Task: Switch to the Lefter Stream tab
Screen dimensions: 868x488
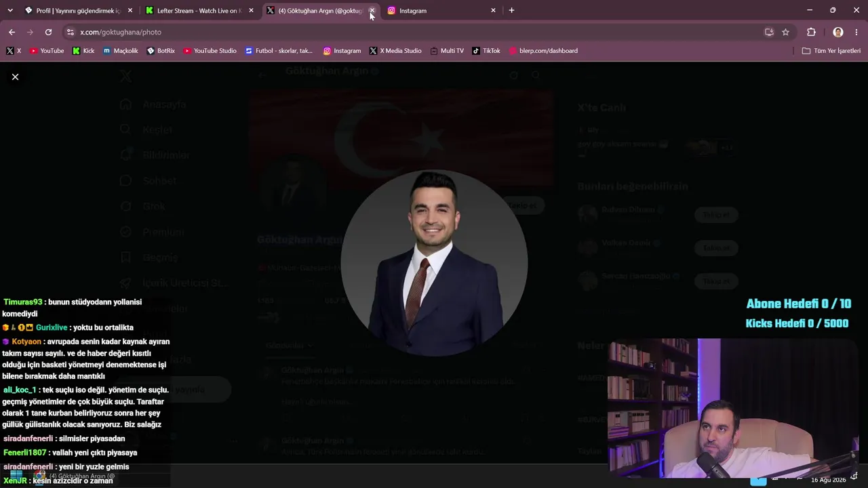Action: [x=199, y=10]
